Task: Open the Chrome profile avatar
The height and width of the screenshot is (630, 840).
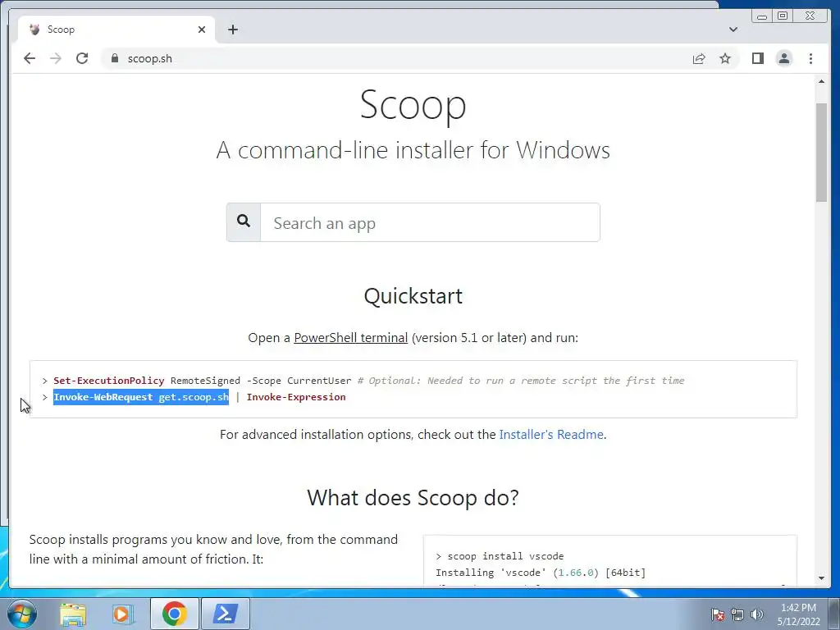Action: point(784,58)
